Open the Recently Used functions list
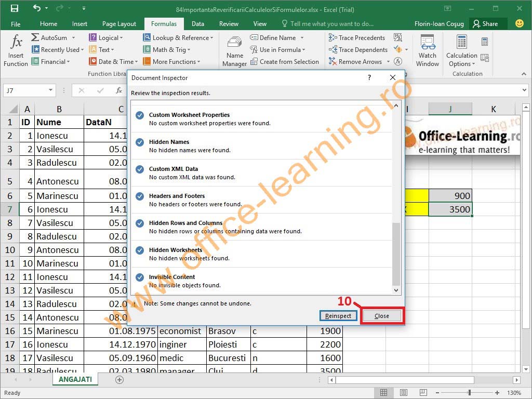The width and height of the screenshot is (532, 399). pos(58,49)
